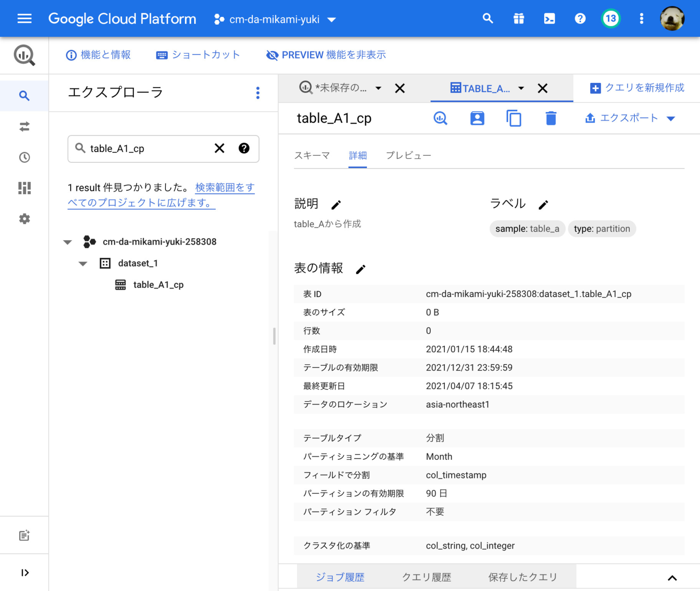Collapse the dataset_1 tree node
The image size is (700, 591).
[x=82, y=263]
